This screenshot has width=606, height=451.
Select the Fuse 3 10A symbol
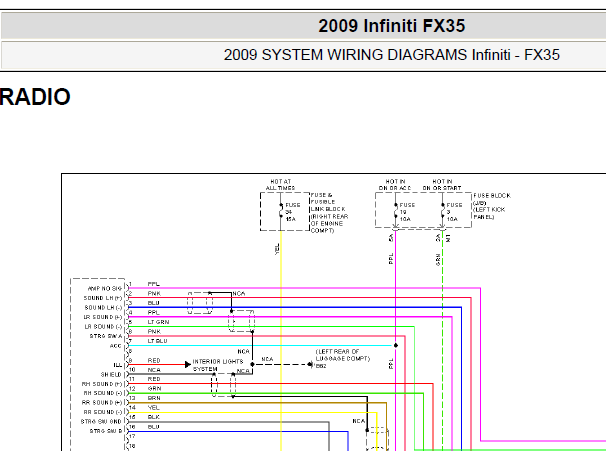(x=443, y=212)
